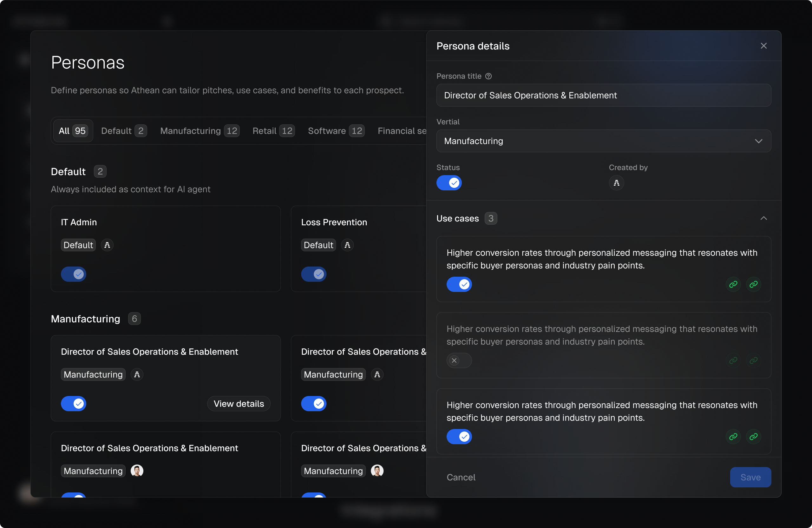Screen dimensions: 812x528
Task: Click creator avatar on IT Admin card
Action: point(107,245)
